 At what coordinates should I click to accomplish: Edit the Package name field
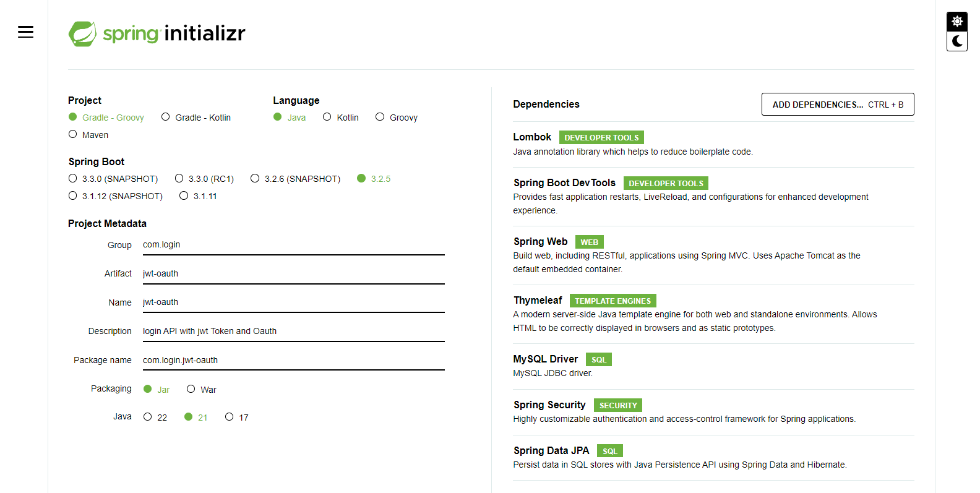click(294, 361)
